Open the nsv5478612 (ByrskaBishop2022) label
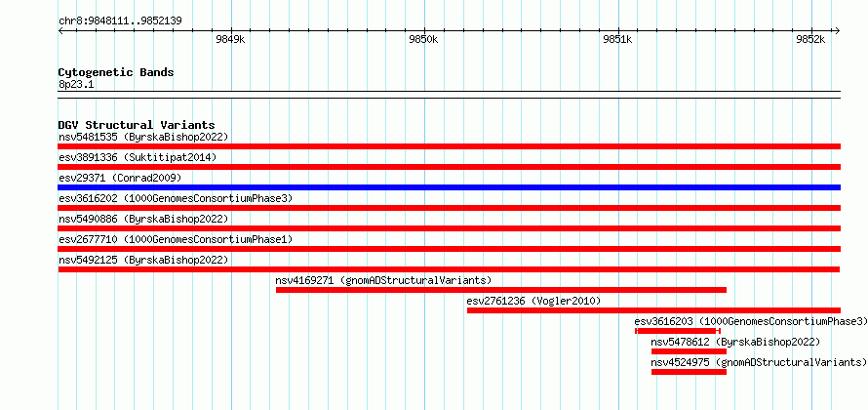 735,342
